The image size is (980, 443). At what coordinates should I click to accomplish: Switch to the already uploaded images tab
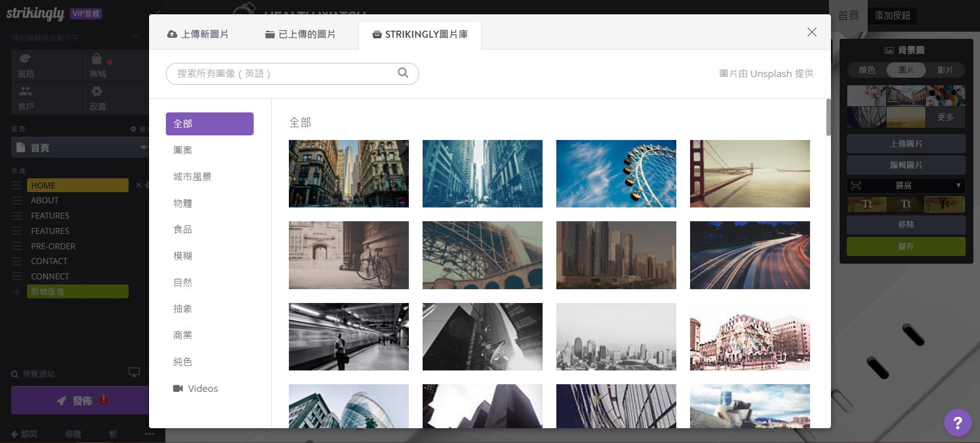(300, 34)
